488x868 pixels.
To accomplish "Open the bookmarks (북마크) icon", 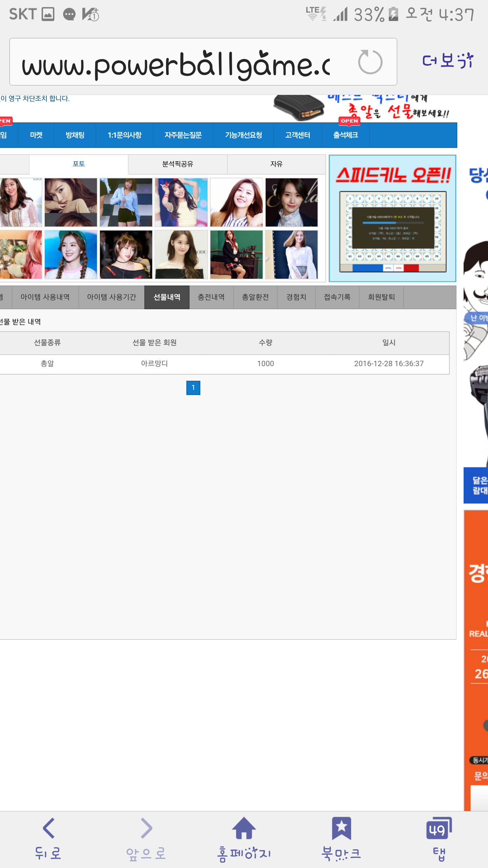I will pos(341,837).
